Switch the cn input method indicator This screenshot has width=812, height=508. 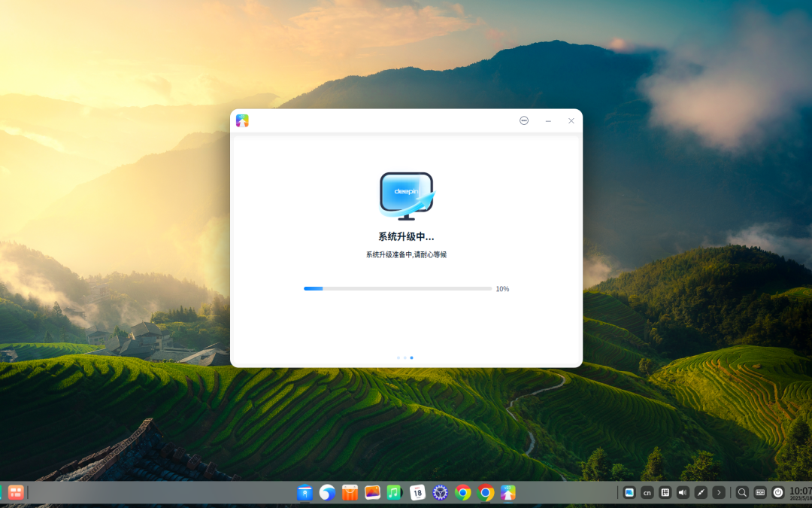pyautogui.click(x=647, y=492)
